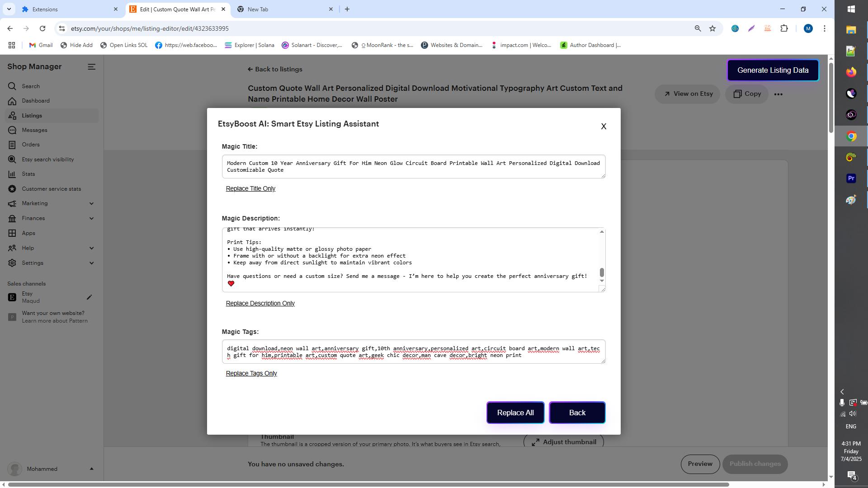Open Etsy search visibility in sidebar
868x488 pixels.
(47, 160)
